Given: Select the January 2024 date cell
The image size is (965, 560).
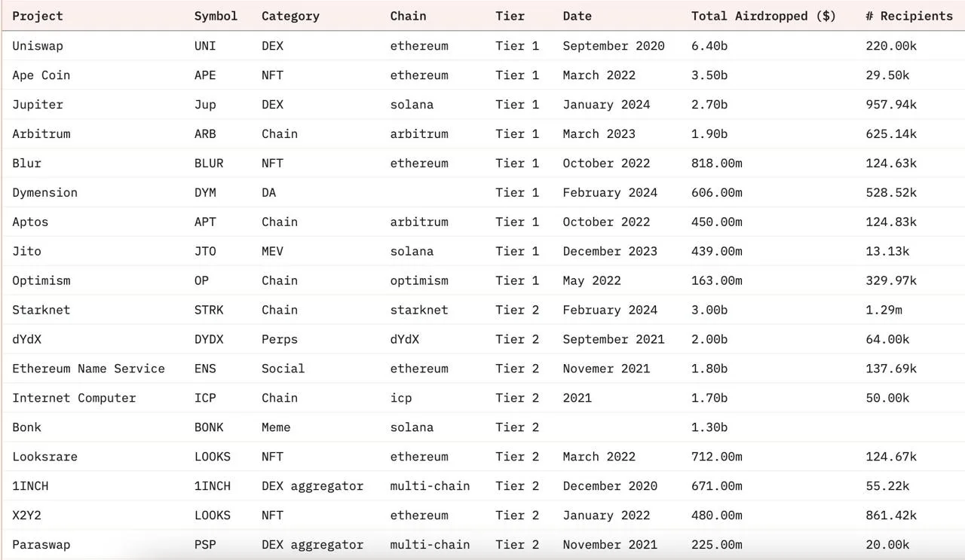Looking at the screenshot, I should point(606,105).
